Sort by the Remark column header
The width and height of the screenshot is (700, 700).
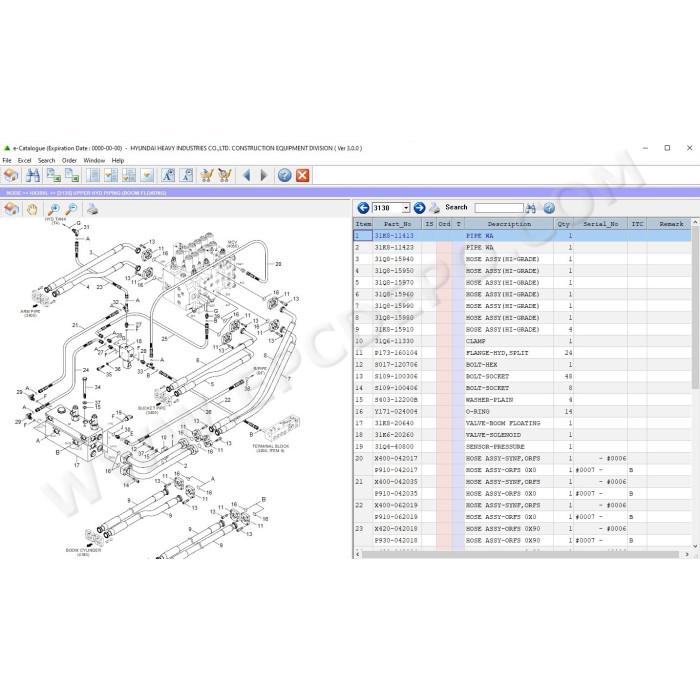671,224
